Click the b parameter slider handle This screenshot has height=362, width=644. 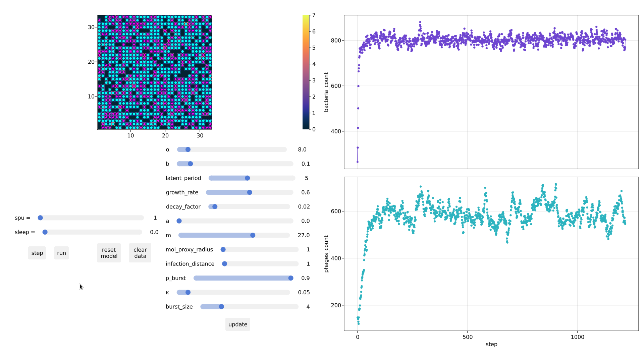click(x=191, y=164)
